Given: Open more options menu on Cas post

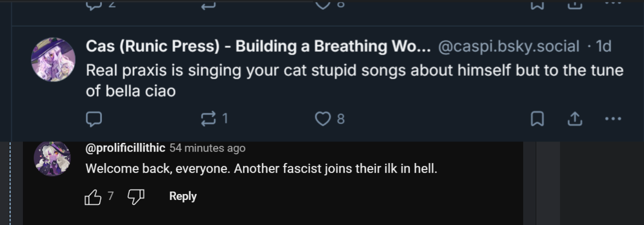Looking at the screenshot, I should pyautogui.click(x=613, y=119).
